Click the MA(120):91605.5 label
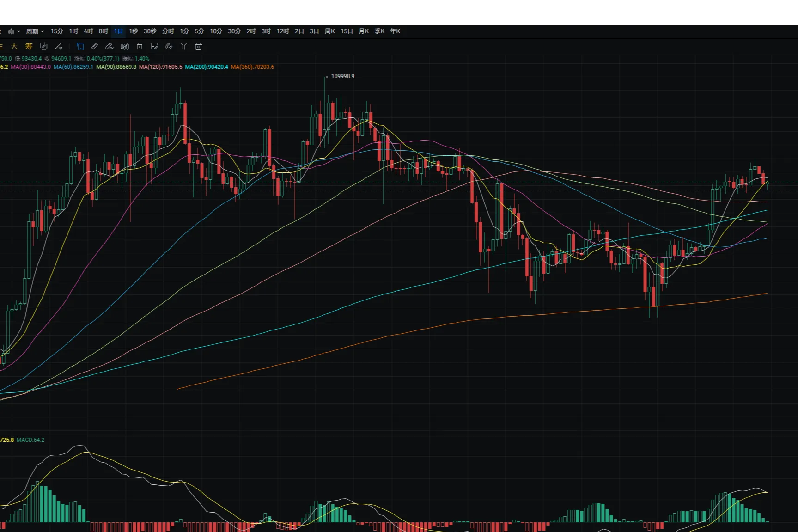 pos(161,67)
